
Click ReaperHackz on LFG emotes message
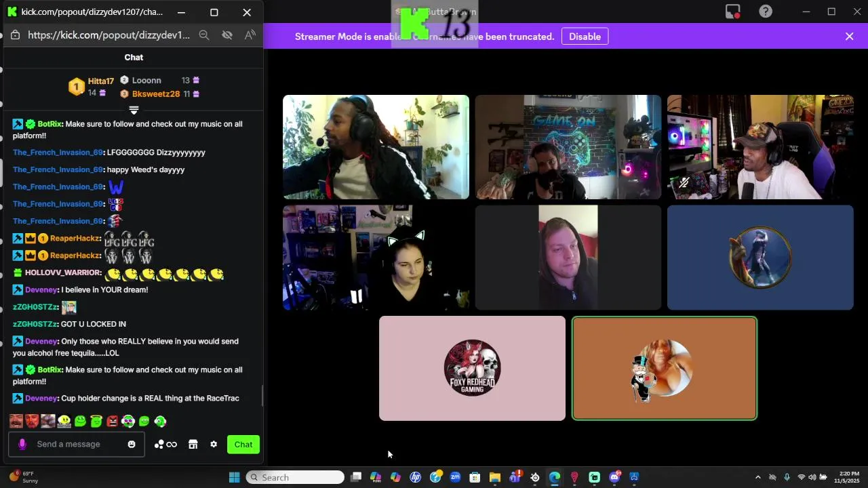click(x=75, y=238)
